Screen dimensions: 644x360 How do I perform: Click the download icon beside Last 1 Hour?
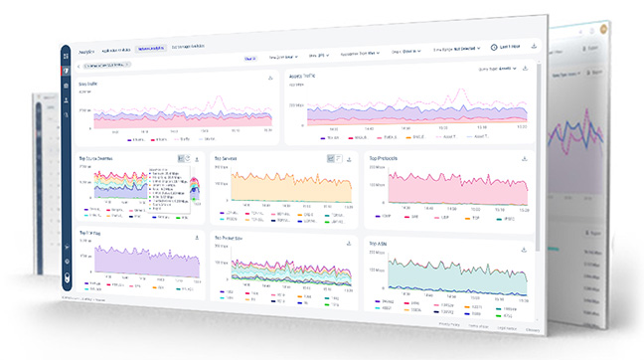point(534,46)
